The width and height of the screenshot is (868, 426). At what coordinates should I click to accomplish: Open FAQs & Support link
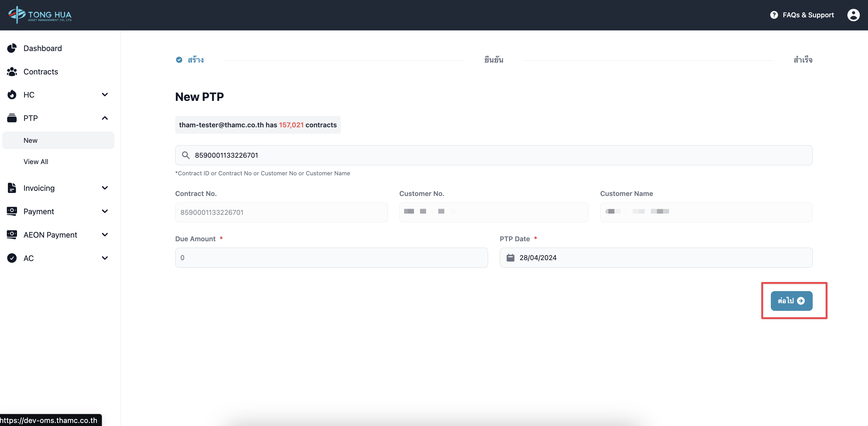808,15
